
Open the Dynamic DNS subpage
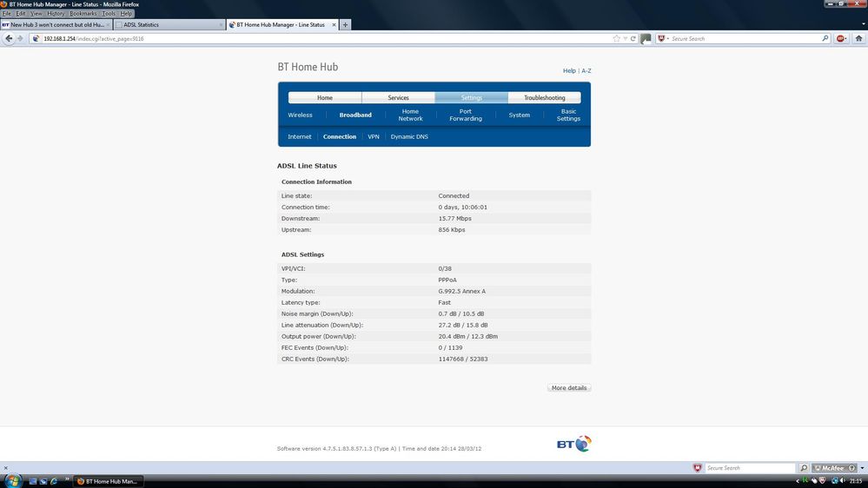[409, 136]
